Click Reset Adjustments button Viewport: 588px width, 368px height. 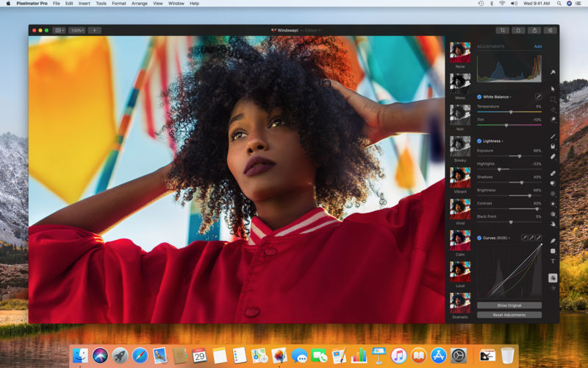click(x=509, y=315)
